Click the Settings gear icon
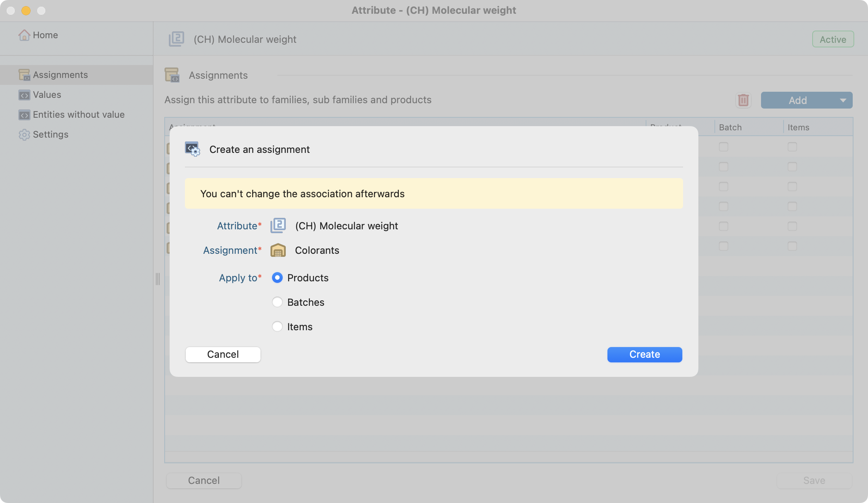Screen dimensions: 868x503 pos(24,135)
